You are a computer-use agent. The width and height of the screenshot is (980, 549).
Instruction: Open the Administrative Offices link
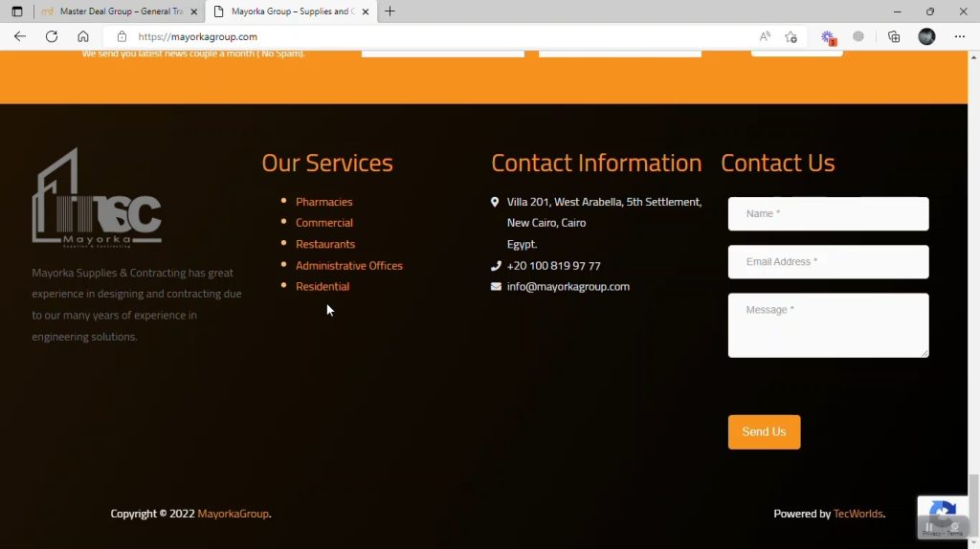348,266
